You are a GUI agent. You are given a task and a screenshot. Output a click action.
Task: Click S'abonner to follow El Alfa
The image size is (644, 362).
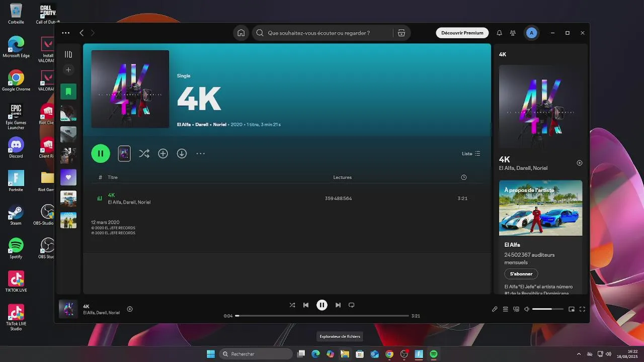click(x=521, y=274)
